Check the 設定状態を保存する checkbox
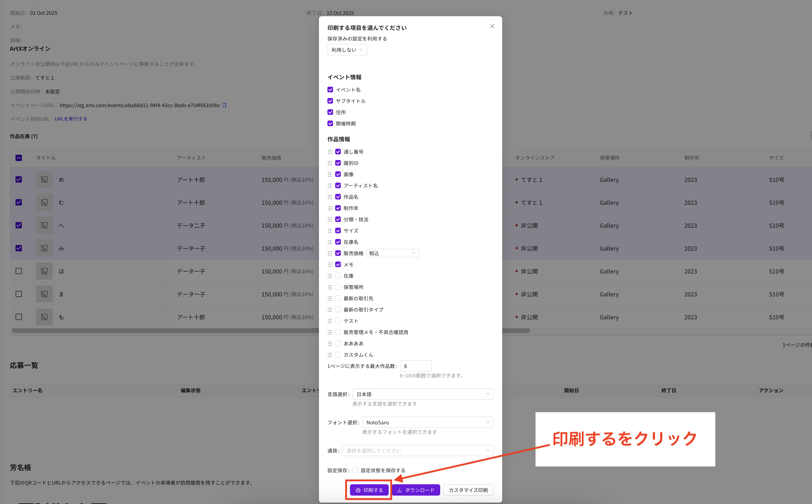This screenshot has width=812, height=504. tap(355, 470)
